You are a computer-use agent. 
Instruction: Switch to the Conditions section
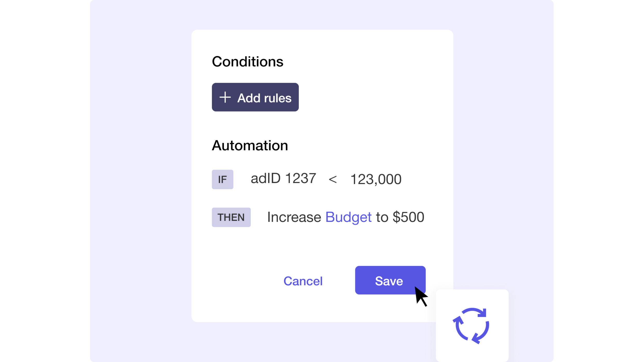pyautogui.click(x=247, y=62)
